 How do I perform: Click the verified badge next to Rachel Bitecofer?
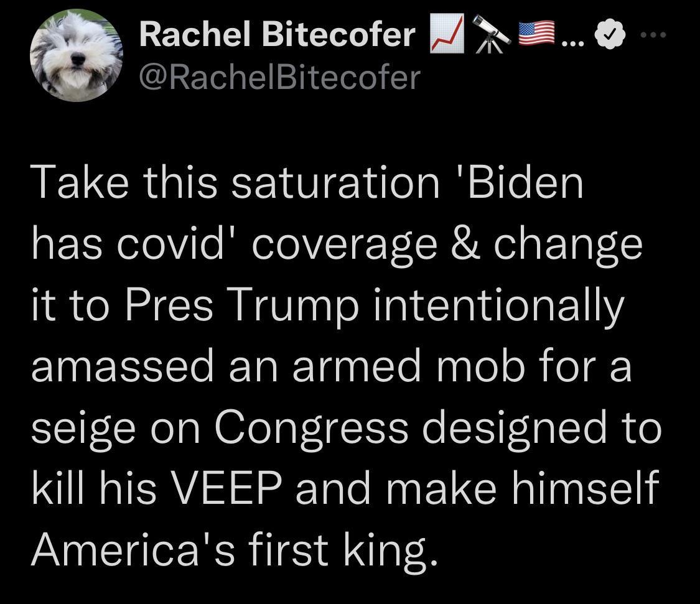[x=609, y=34]
